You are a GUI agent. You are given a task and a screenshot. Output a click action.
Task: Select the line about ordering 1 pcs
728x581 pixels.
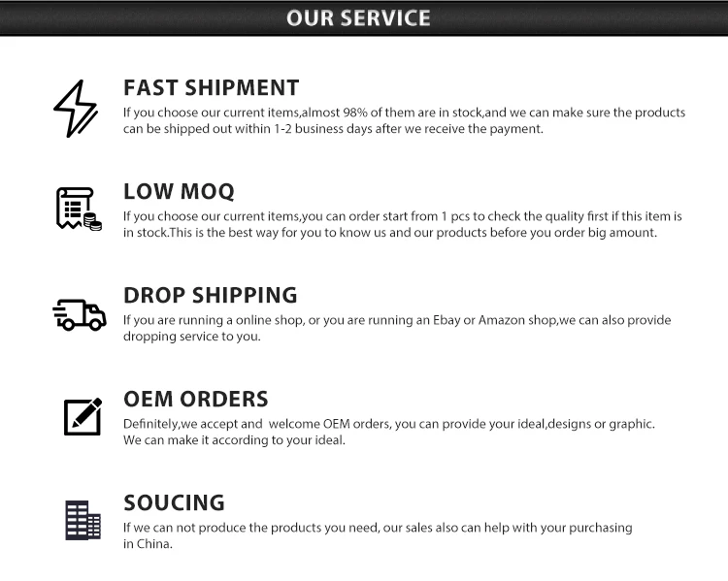point(402,216)
